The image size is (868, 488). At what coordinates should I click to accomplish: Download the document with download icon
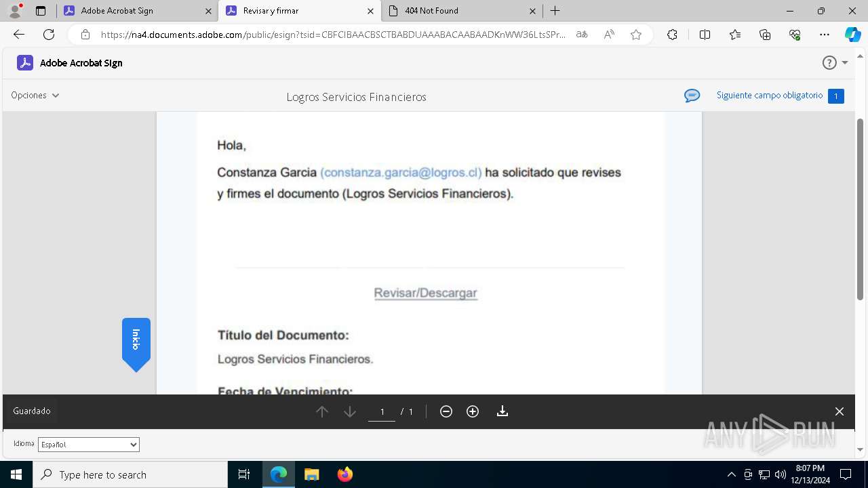click(x=502, y=411)
